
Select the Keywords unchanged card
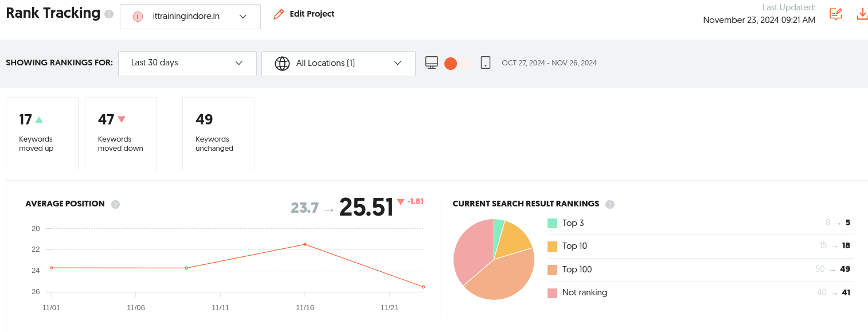click(x=218, y=134)
